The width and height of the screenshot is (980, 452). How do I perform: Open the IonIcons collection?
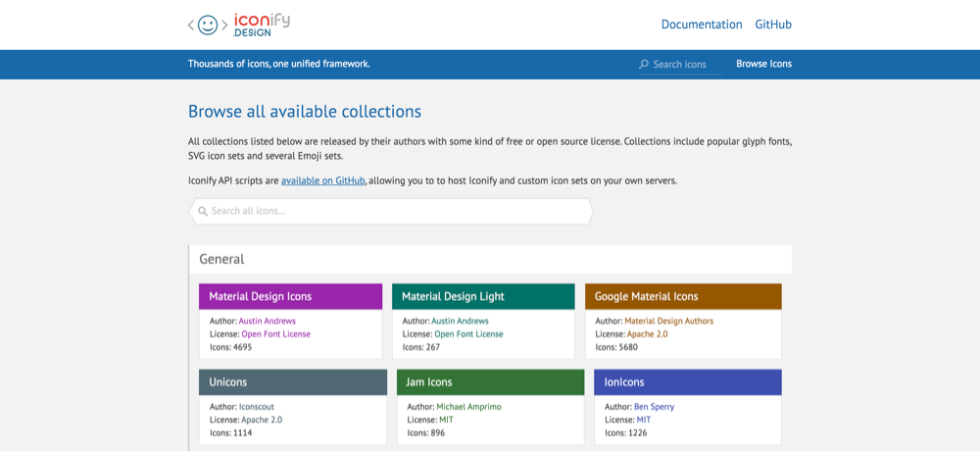point(688,382)
